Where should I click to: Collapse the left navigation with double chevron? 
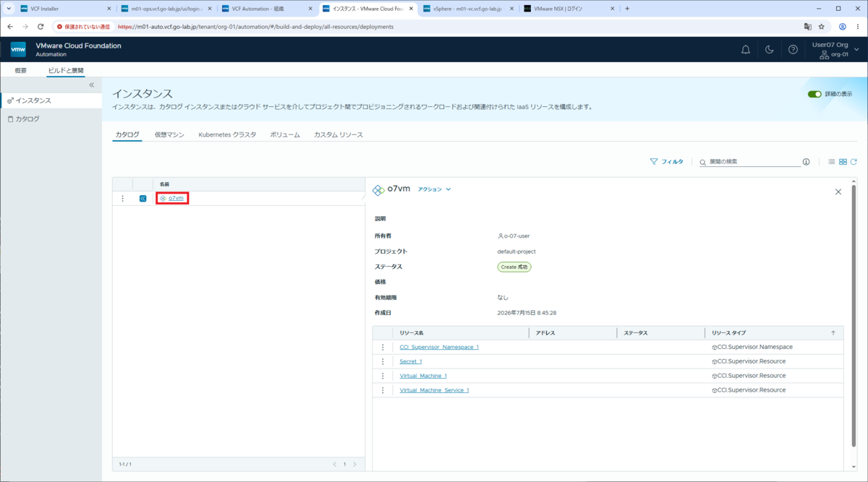92,85
